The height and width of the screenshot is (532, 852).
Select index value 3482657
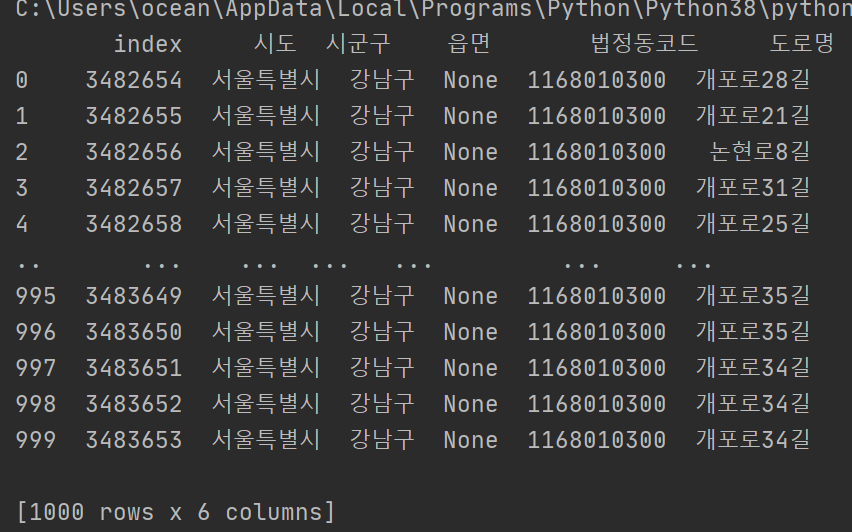point(134,189)
